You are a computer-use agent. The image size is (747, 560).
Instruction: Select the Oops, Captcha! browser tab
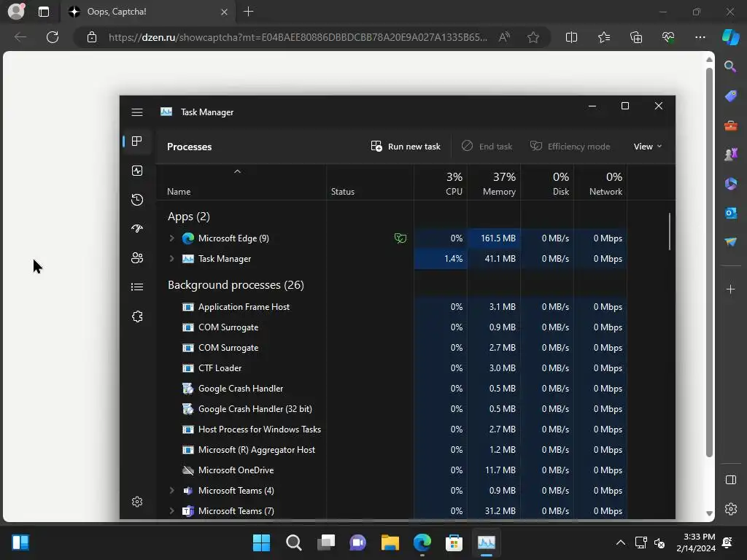point(148,12)
